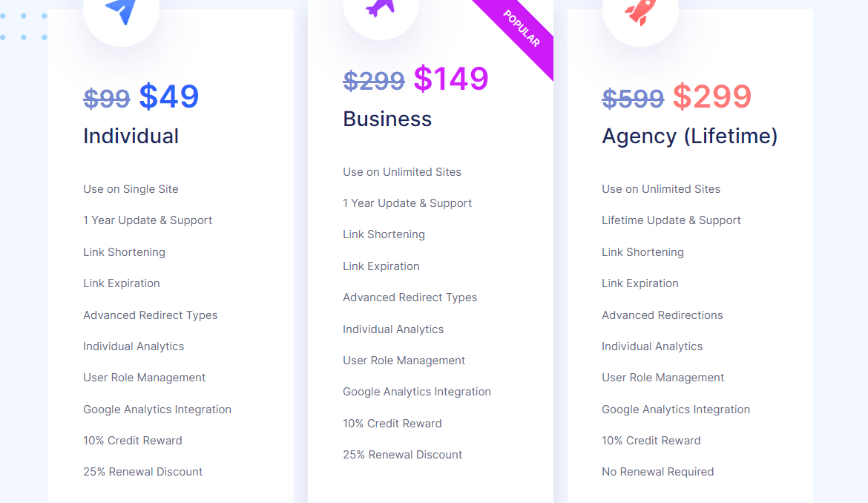
Task: Select 'Use on Unlimited Sites' under Business
Action: (x=402, y=171)
